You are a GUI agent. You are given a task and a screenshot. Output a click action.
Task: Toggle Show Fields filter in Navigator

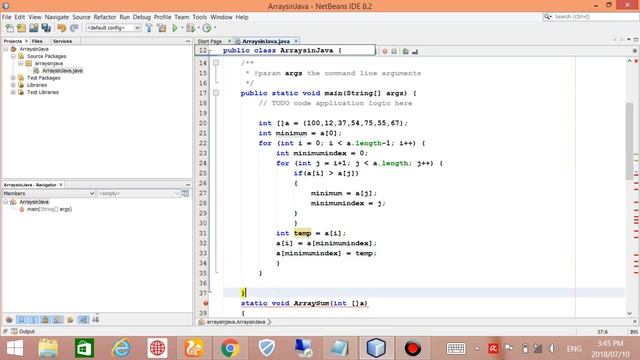tap(21, 320)
